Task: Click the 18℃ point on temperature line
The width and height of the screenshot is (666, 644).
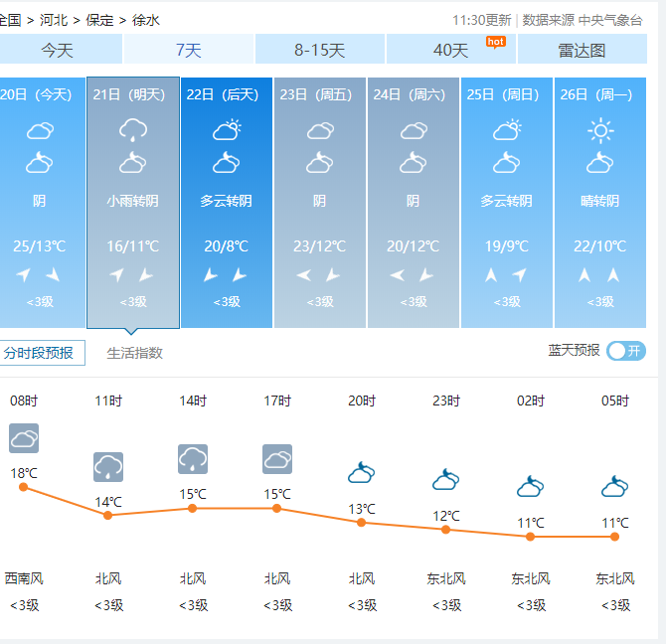Action: tap(24, 487)
